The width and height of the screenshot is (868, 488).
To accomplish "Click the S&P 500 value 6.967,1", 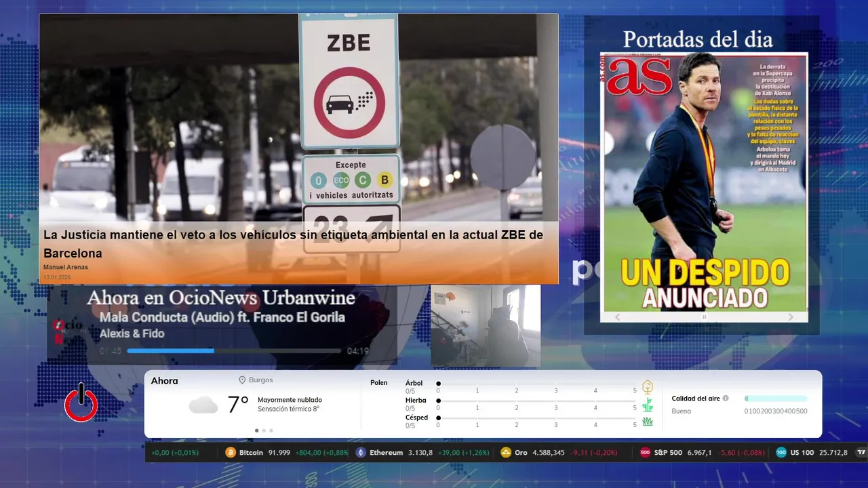I will [x=700, y=453].
